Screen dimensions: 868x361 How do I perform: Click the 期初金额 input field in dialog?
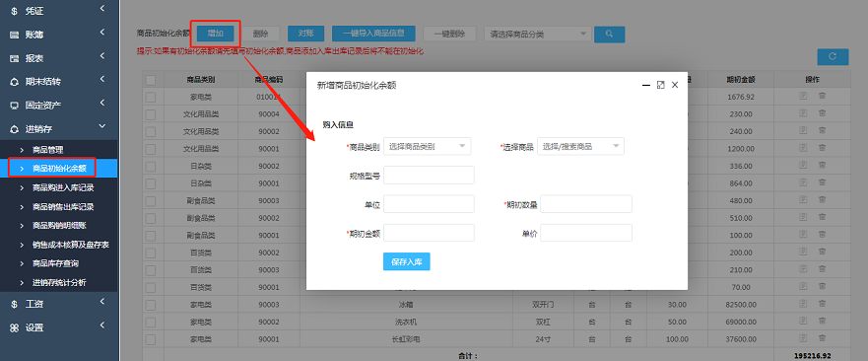point(429,233)
